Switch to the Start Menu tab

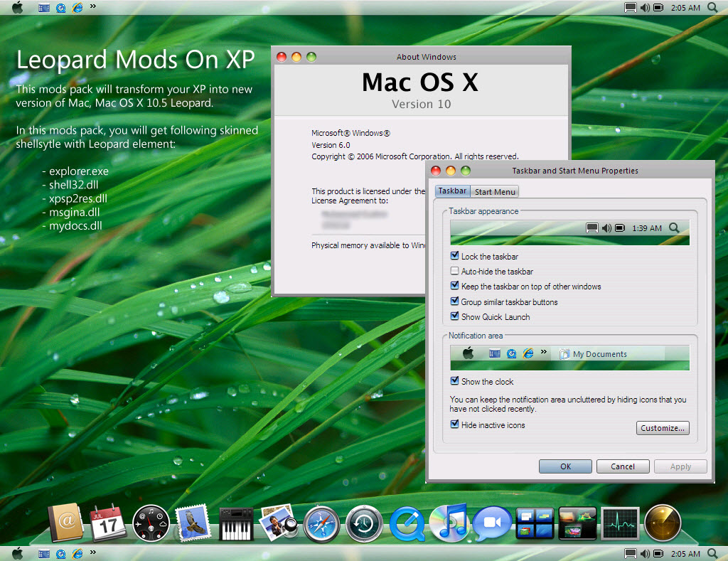pyautogui.click(x=495, y=192)
